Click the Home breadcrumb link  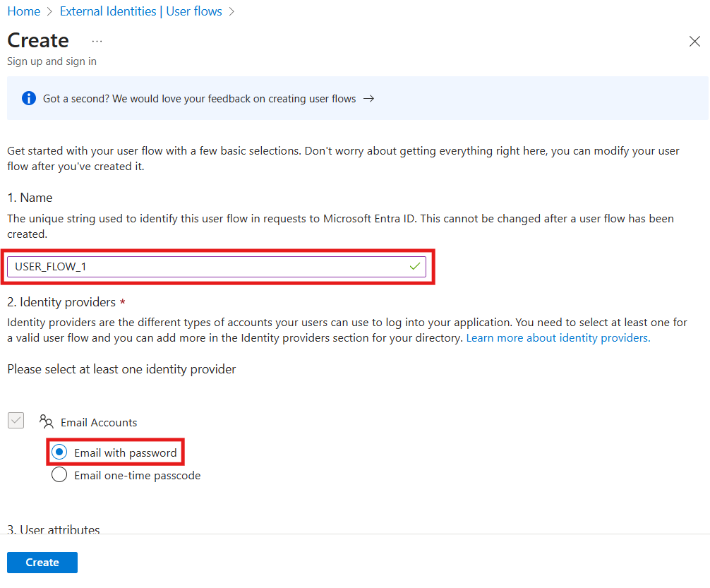[x=24, y=11]
